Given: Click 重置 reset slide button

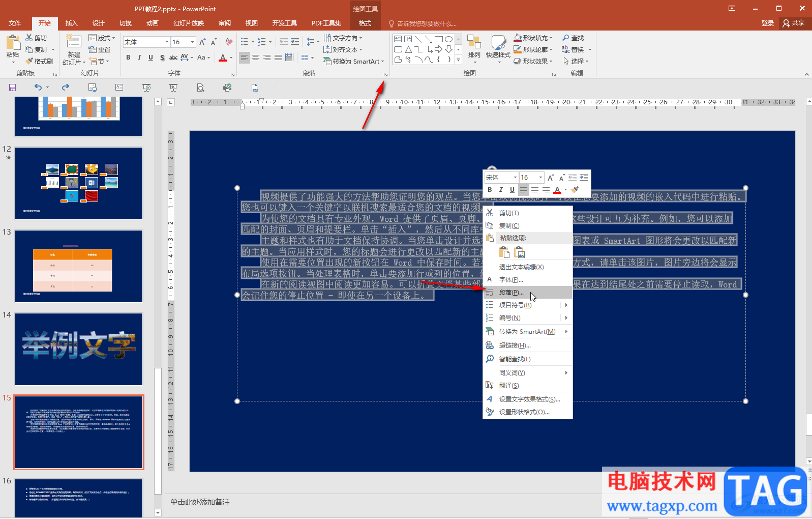Looking at the screenshot, I should pyautogui.click(x=100, y=49).
